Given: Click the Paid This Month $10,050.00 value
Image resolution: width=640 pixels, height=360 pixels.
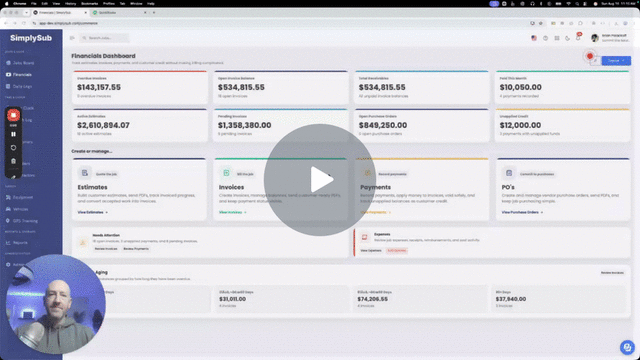Looking at the screenshot, I should click(520, 87).
